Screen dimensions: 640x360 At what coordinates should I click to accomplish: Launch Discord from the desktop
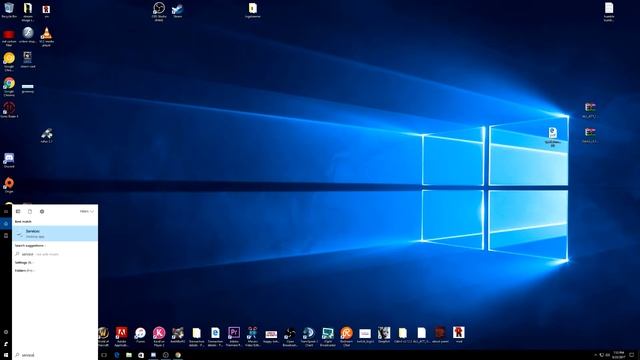point(9,160)
